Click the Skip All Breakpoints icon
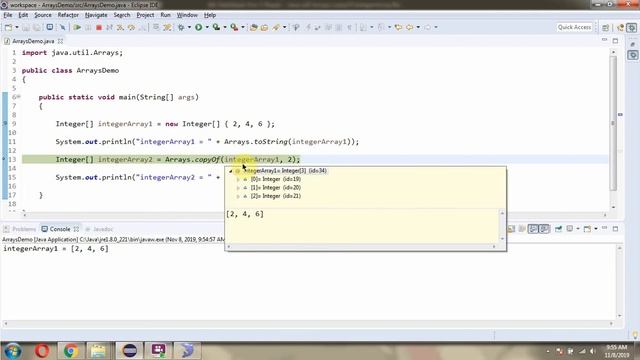The image size is (640, 360). coord(62,27)
